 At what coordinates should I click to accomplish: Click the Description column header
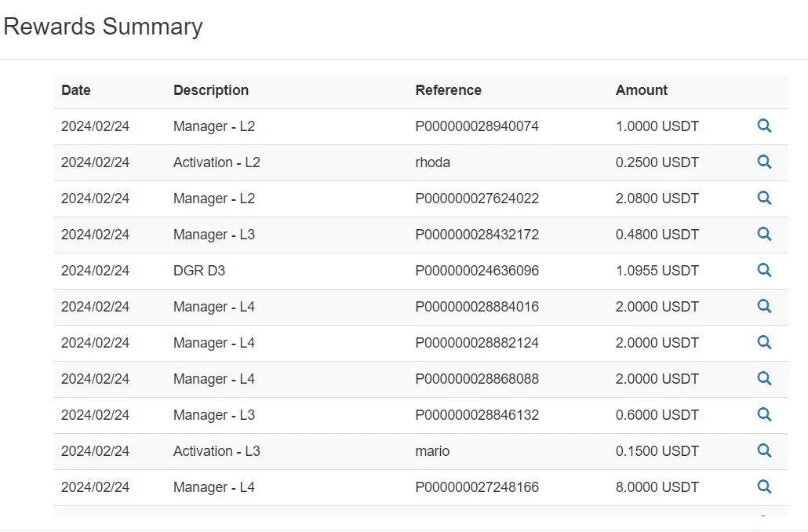click(211, 90)
